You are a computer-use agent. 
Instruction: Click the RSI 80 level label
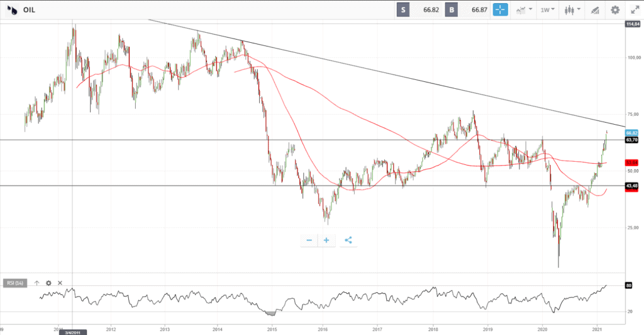click(629, 285)
